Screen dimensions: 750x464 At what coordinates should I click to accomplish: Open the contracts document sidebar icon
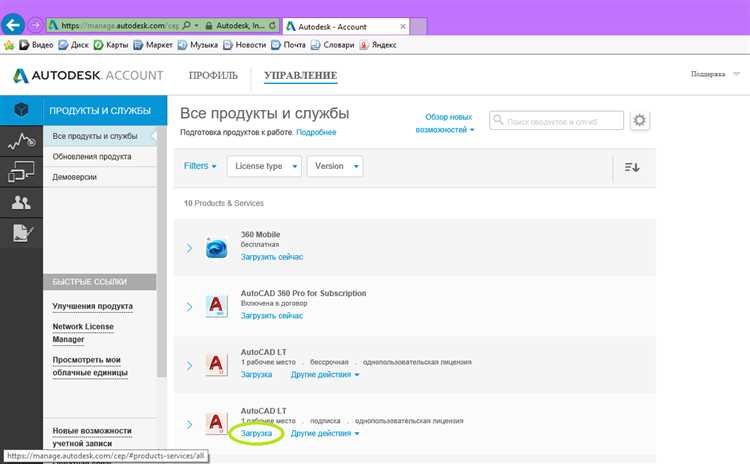pyautogui.click(x=22, y=233)
